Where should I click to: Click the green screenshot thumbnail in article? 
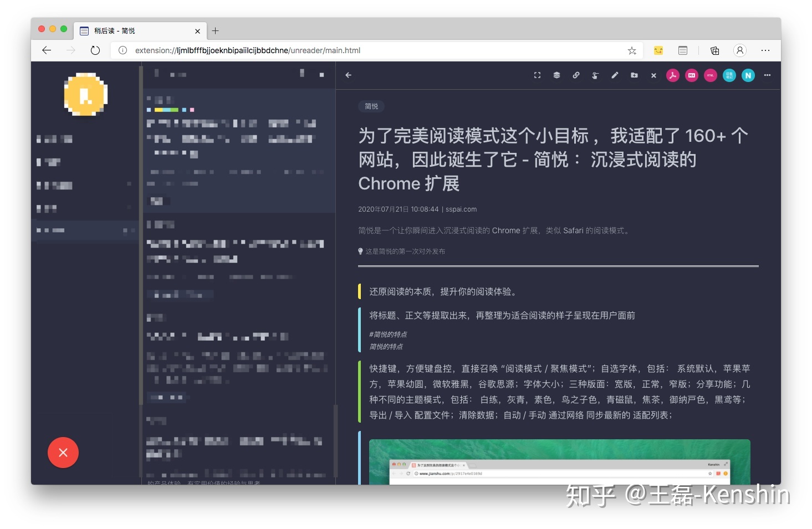pos(560,462)
